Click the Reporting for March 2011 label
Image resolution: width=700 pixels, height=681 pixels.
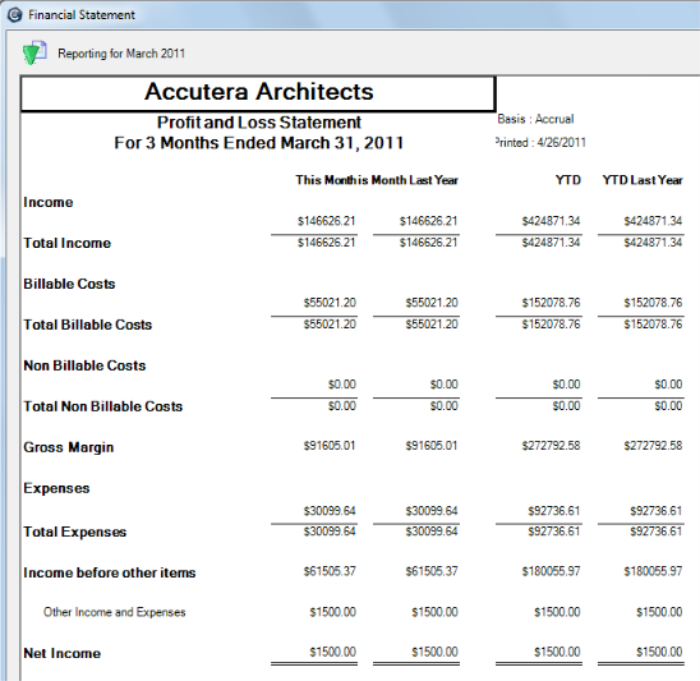pos(121,53)
